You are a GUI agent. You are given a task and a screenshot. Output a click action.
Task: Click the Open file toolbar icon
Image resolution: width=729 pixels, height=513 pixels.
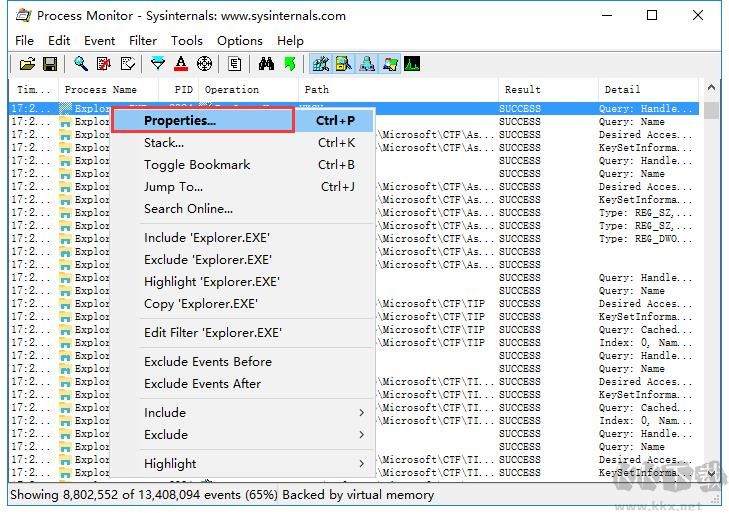pyautogui.click(x=27, y=64)
